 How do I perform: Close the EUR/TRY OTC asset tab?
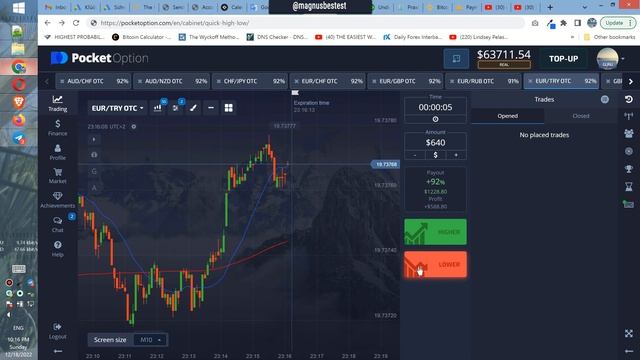click(530, 81)
